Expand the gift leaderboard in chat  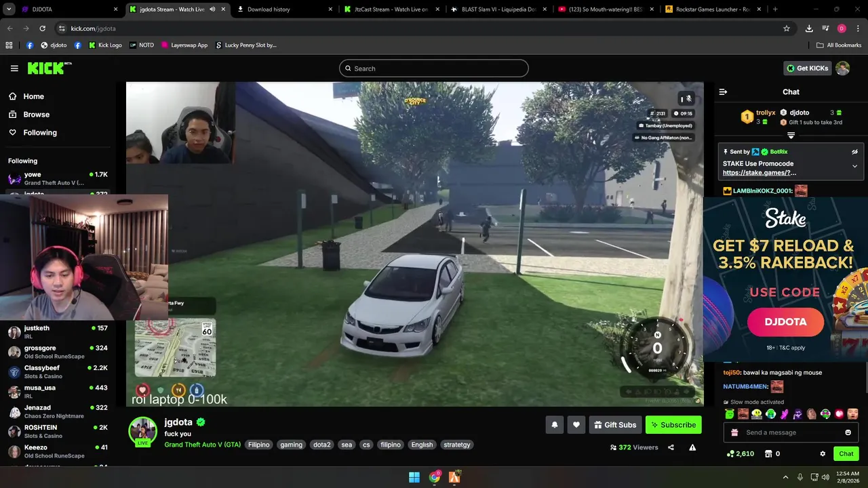tap(791, 136)
